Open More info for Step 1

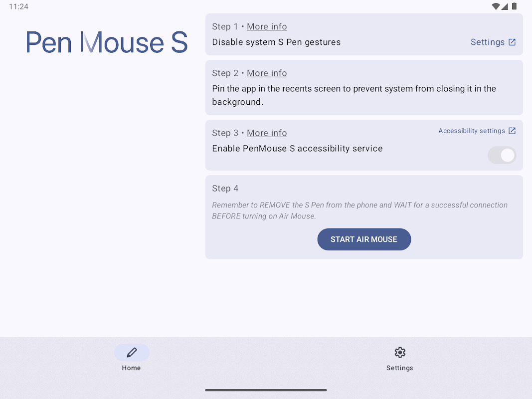pos(267,26)
